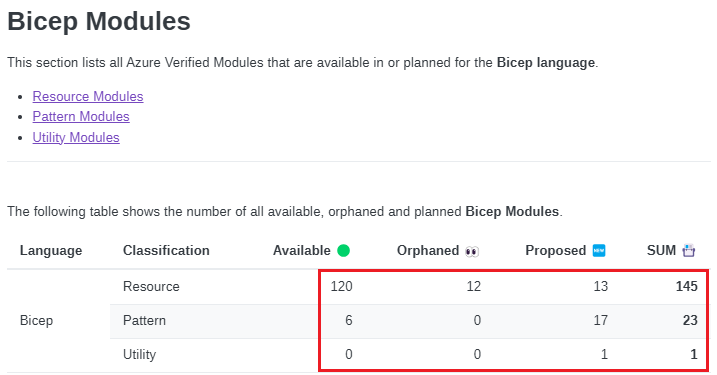Click the Pattern proposed count 17
717x375 pixels.
coord(600,320)
